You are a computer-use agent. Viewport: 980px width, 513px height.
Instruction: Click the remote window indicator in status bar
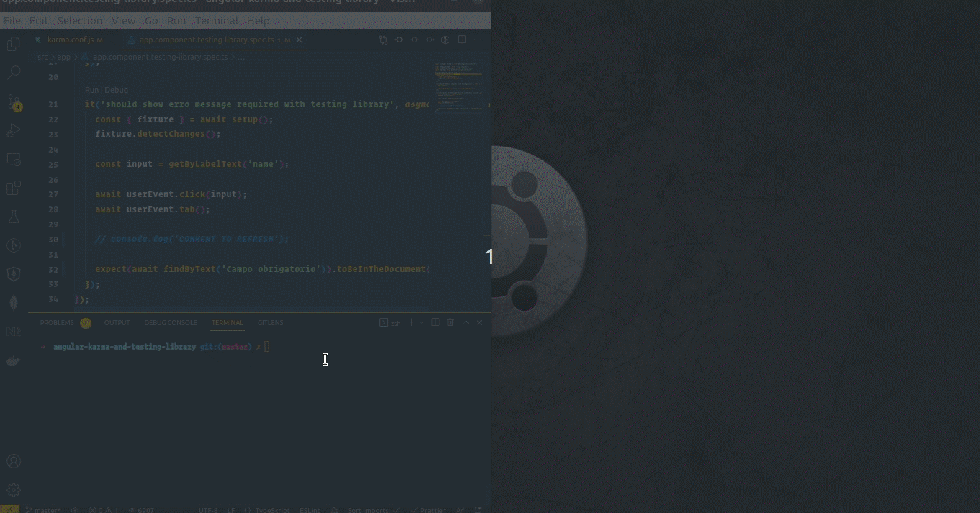(9, 509)
